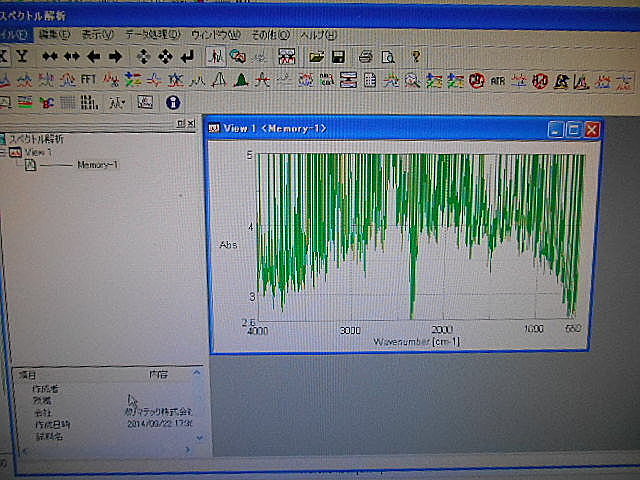Click the 項目 column header
This screenshot has width=640, height=480.
(x=29, y=375)
